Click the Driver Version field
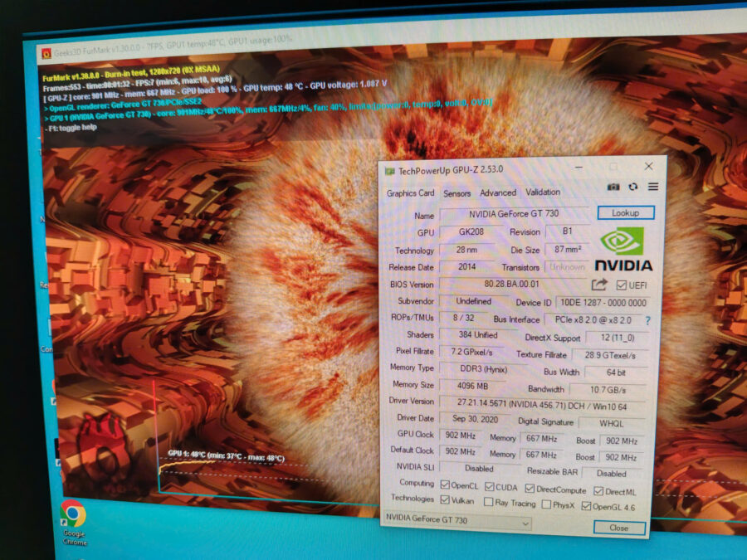The width and height of the screenshot is (747, 560). tap(542, 405)
